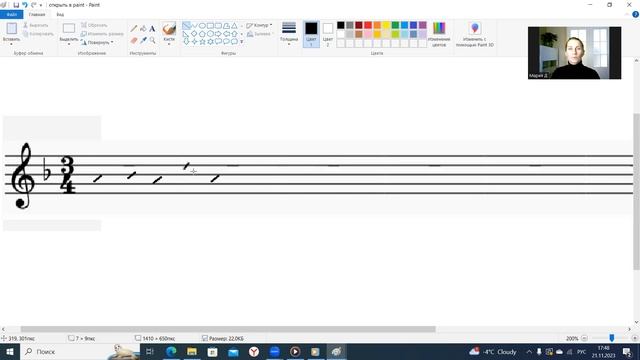Click the vertical scrollbar thumb

(x=636, y=191)
